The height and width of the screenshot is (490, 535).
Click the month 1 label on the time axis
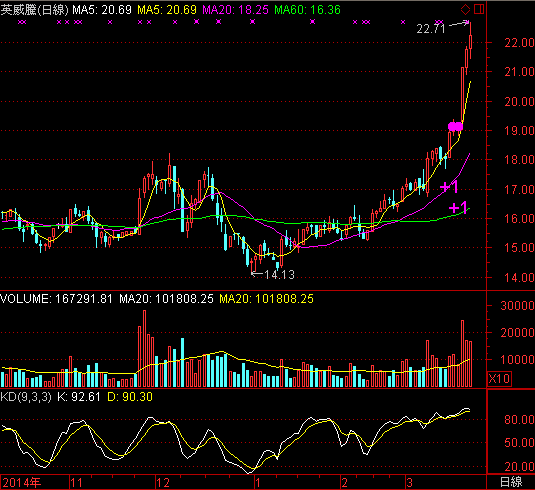(258, 483)
